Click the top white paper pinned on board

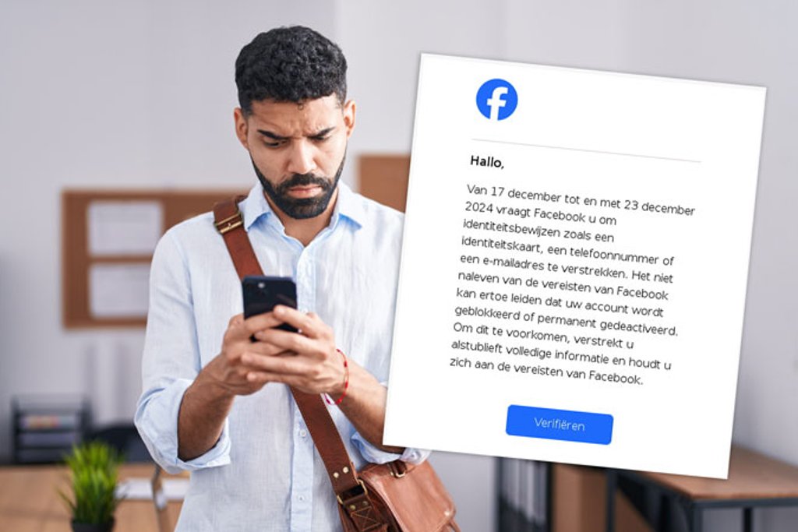125,228
